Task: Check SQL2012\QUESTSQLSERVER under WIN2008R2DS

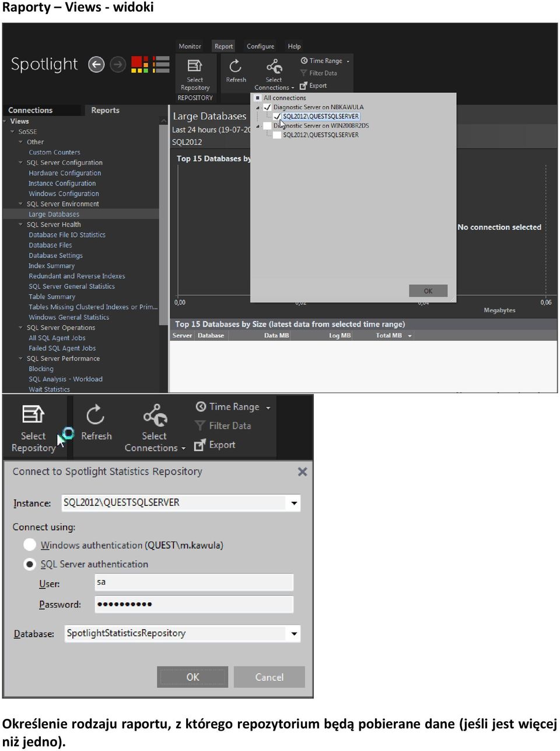Action: tap(277, 135)
